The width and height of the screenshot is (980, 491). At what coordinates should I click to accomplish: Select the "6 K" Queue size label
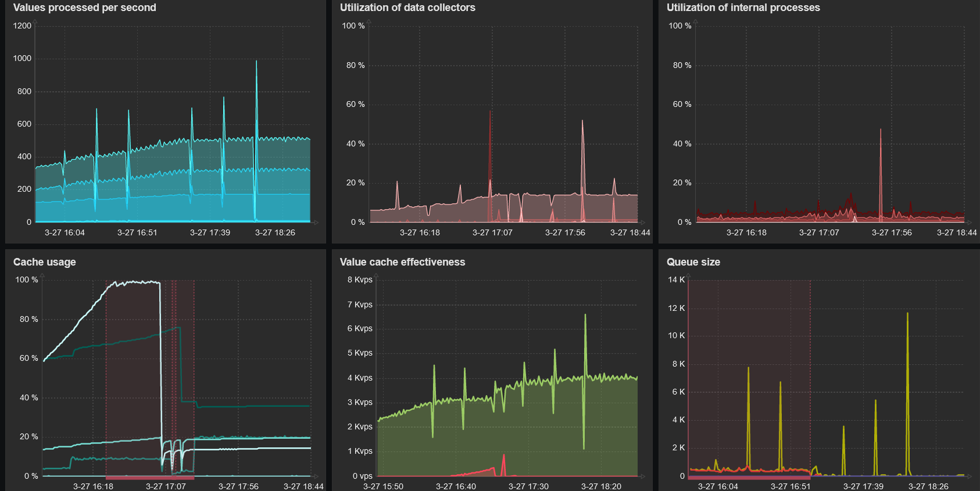tap(679, 392)
